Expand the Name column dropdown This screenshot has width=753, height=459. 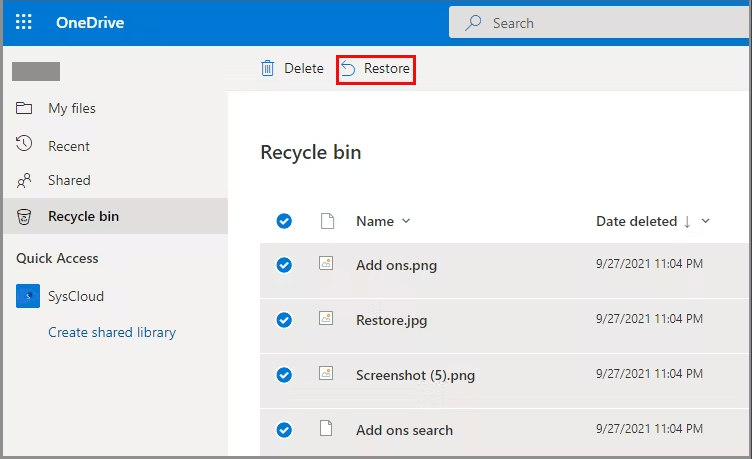pos(406,221)
